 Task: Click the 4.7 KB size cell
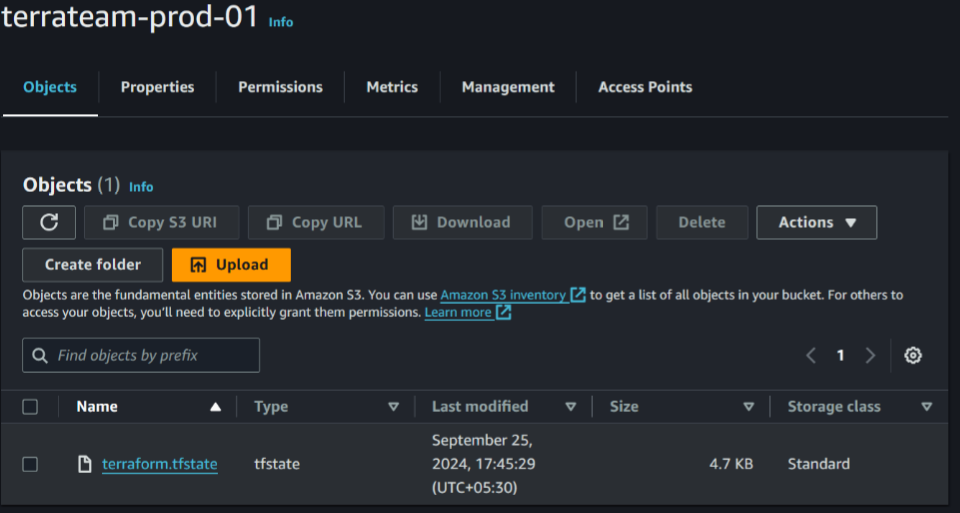pos(731,464)
